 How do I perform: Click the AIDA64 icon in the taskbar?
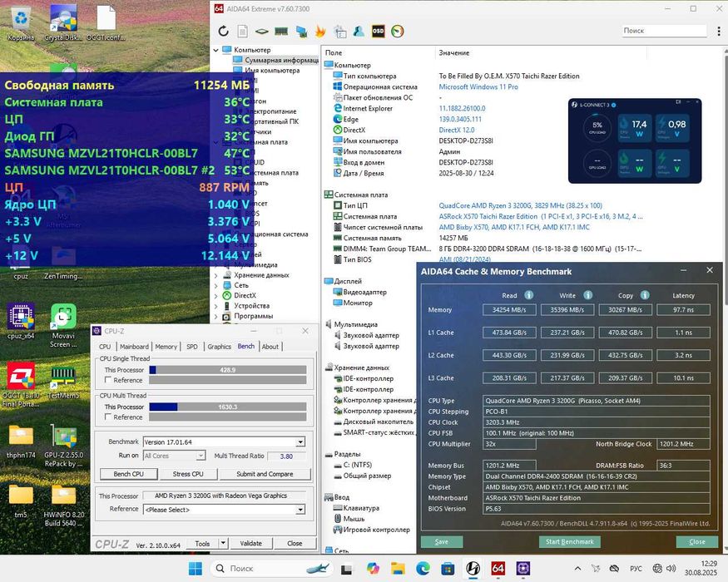498,568
